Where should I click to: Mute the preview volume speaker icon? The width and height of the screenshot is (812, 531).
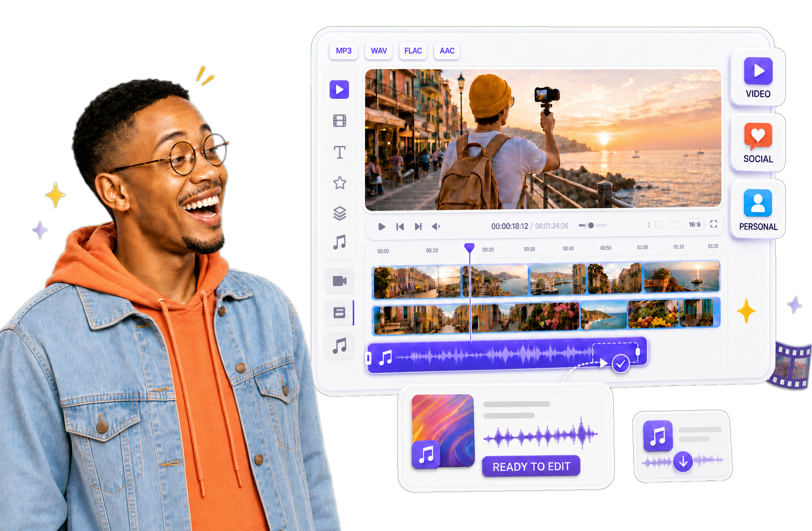click(x=436, y=226)
